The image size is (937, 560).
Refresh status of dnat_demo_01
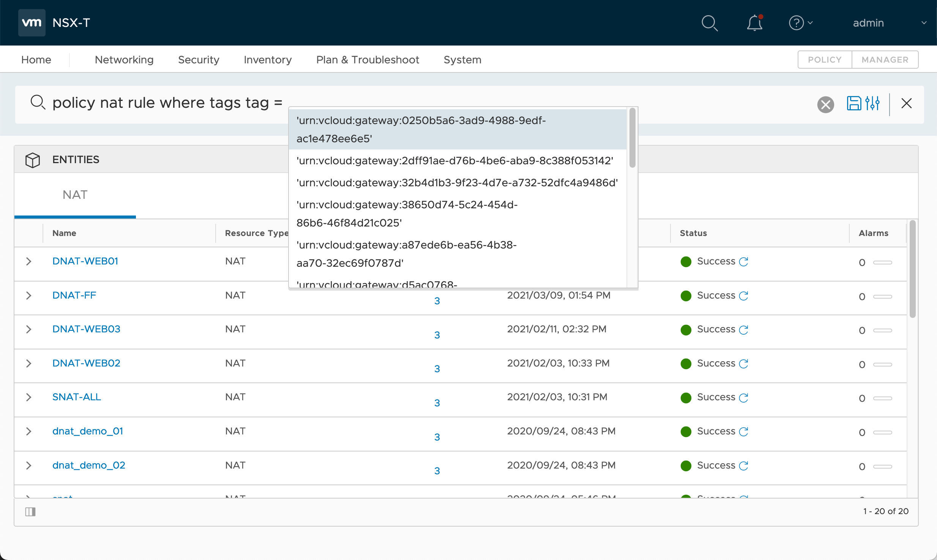pos(743,431)
